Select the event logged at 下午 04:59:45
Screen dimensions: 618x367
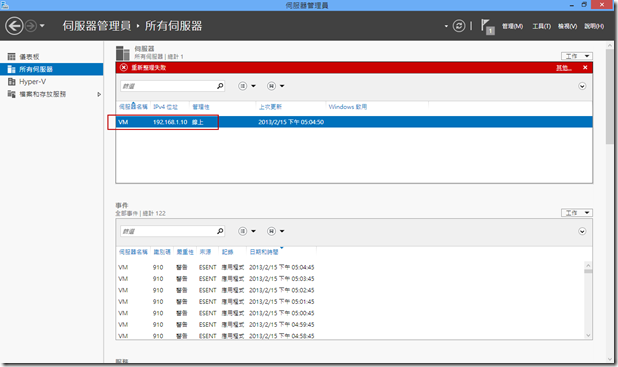(350, 324)
